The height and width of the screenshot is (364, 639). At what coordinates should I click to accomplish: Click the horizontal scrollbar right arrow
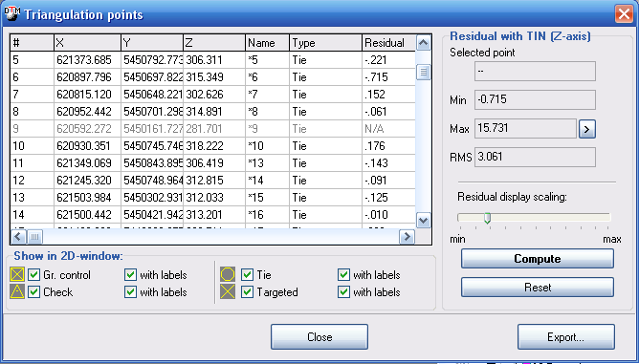coord(407,236)
